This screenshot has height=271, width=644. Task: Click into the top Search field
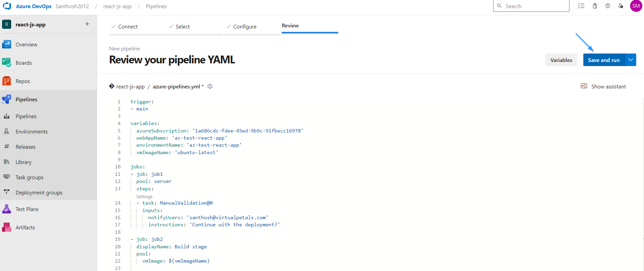pos(531,6)
